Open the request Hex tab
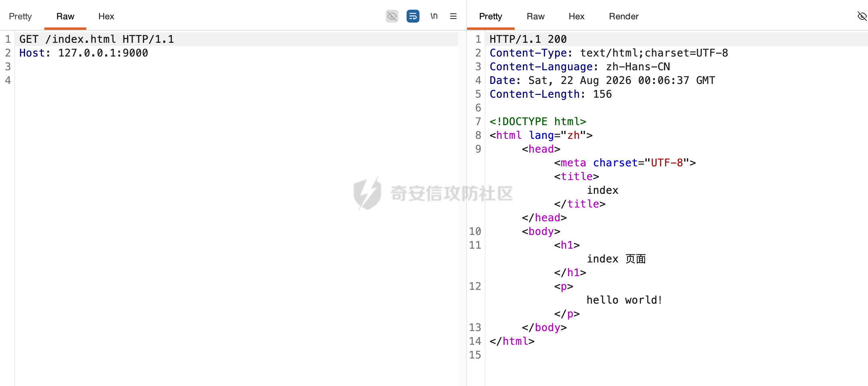This screenshot has width=868, height=386. point(106,16)
